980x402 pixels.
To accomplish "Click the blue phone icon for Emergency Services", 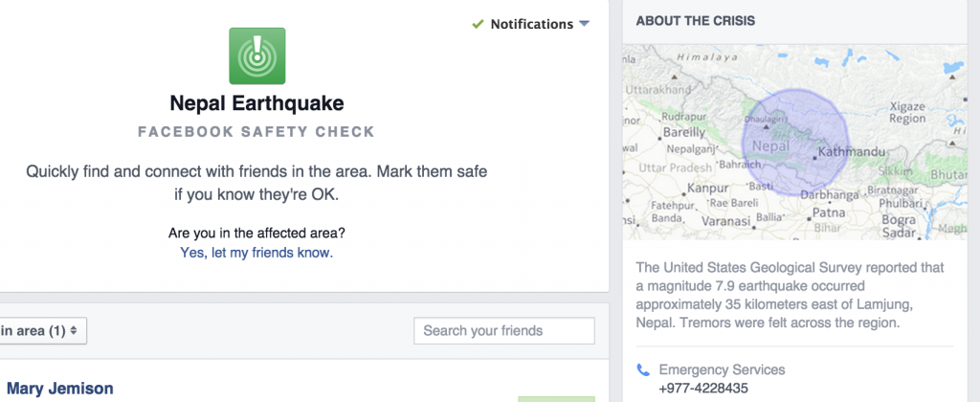I will (643, 370).
